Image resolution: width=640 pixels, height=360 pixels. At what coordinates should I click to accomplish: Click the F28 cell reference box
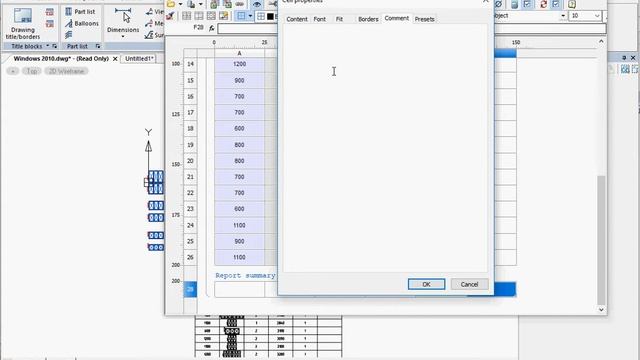point(198,27)
